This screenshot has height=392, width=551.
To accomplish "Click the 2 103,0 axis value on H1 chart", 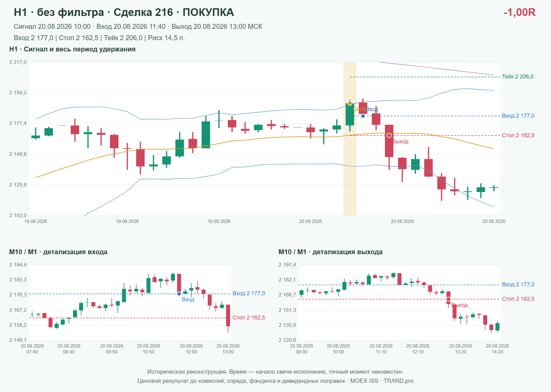I will coord(18,216).
